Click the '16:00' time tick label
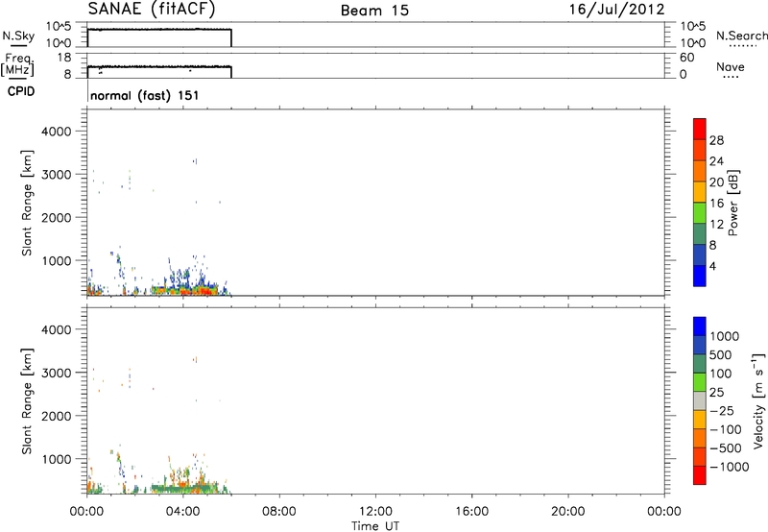768x532 pixels. pyautogui.click(x=471, y=512)
